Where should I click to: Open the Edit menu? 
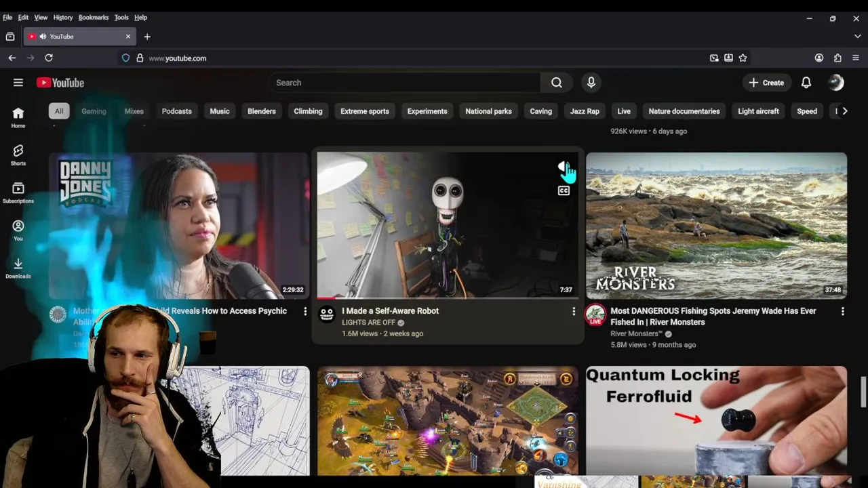[x=23, y=18]
